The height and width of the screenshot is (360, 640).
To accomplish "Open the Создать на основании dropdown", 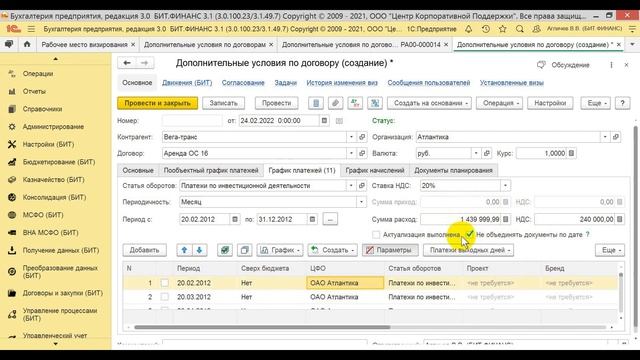I will [x=429, y=103].
